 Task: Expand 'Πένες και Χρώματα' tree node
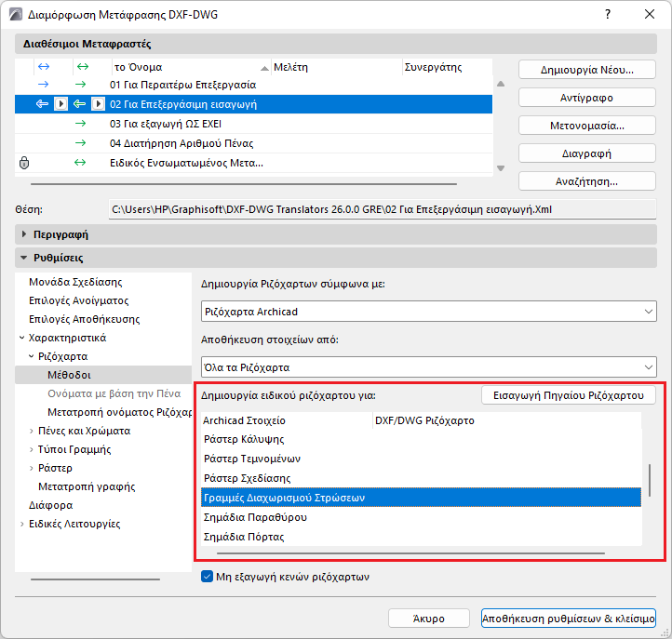[32, 431]
